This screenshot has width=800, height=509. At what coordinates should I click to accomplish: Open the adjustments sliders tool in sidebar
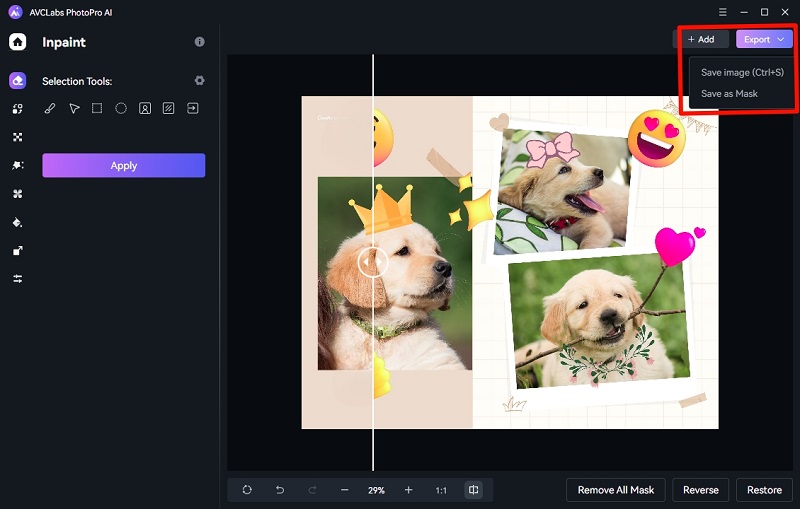point(17,278)
